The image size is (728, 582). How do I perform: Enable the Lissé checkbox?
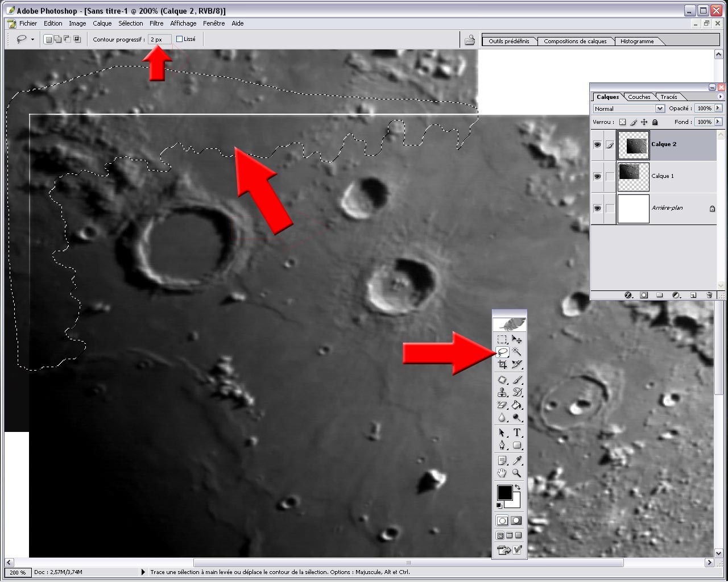(x=180, y=39)
